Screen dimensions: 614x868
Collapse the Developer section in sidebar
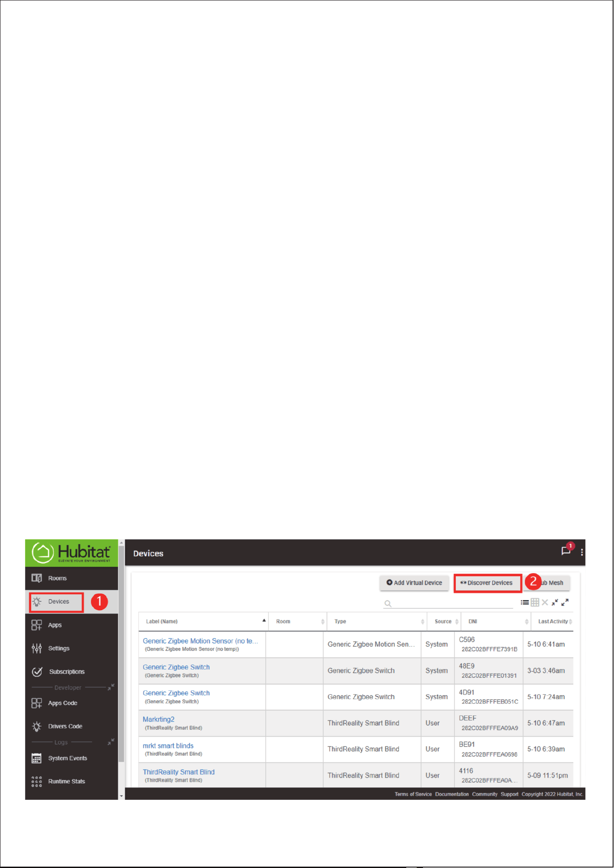(111, 687)
